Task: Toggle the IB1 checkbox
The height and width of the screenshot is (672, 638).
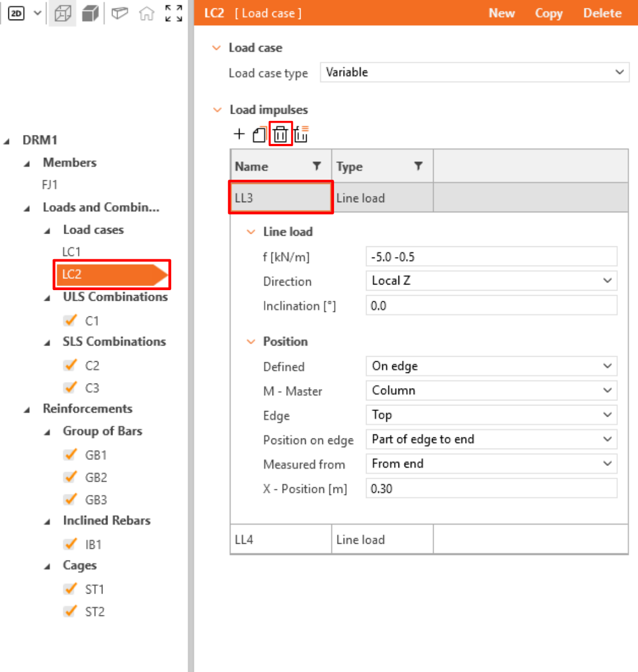Action: point(70,544)
